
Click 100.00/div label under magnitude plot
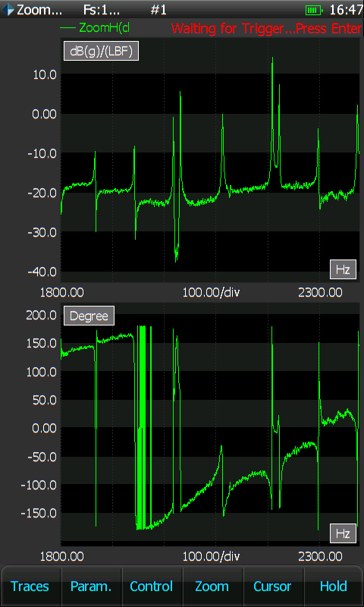[x=212, y=292]
